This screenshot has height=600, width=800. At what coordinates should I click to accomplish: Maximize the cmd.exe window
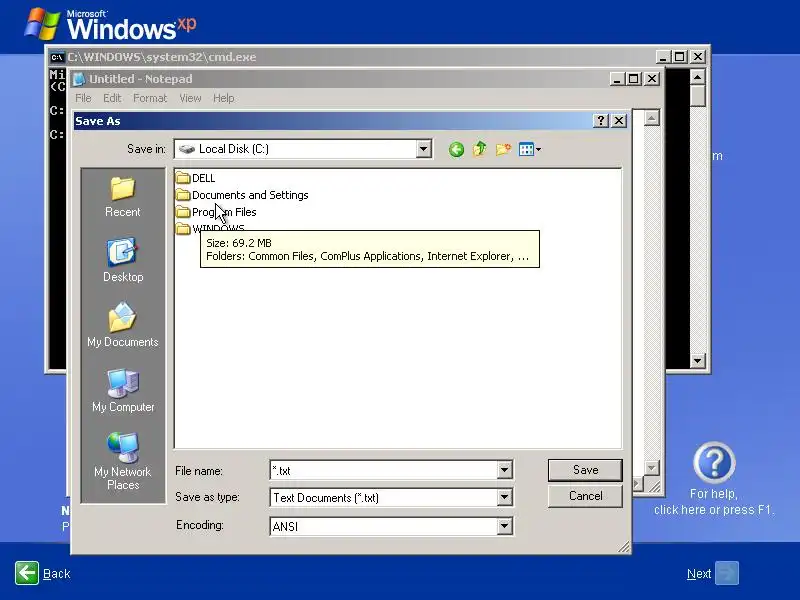pyautogui.click(x=680, y=57)
